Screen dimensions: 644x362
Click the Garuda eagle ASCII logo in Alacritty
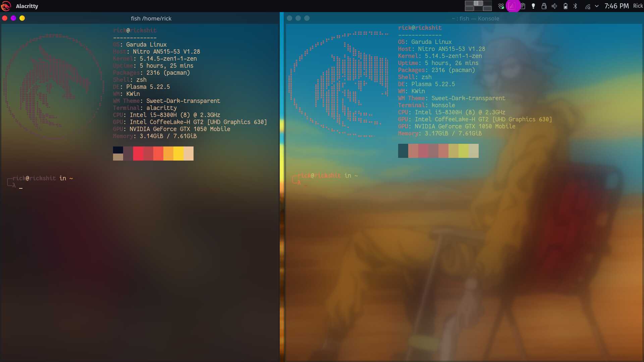pos(54,86)
